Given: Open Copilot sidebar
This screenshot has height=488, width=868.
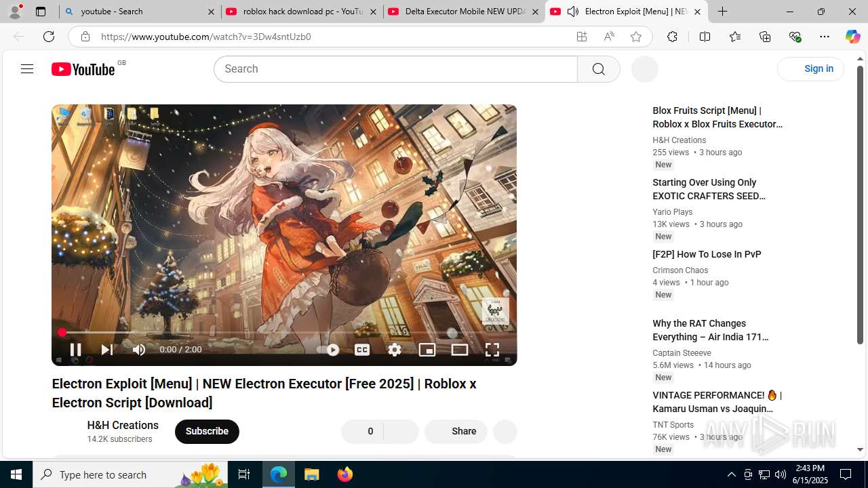Looking at the screenshot, I should pyautogui.click(x=852, y=37).
